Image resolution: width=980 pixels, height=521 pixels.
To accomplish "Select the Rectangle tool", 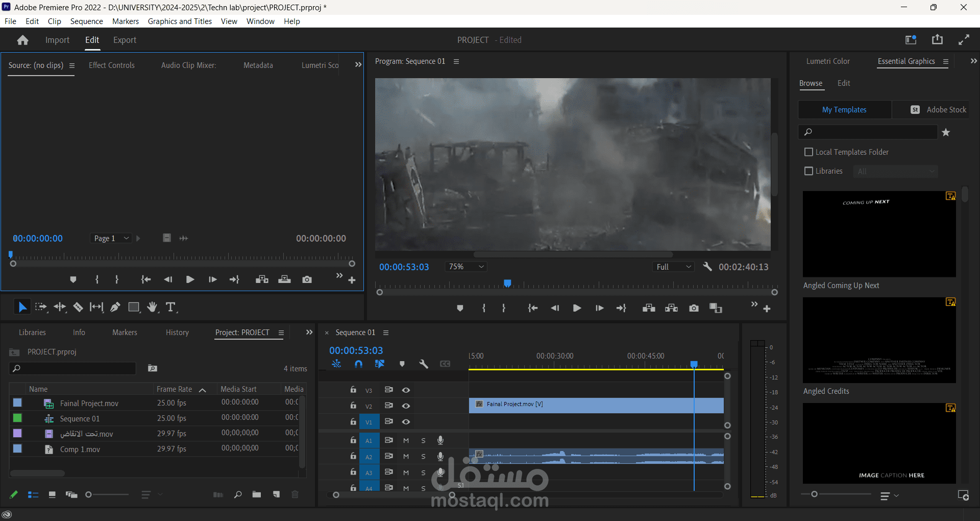I will click(134, 307).
